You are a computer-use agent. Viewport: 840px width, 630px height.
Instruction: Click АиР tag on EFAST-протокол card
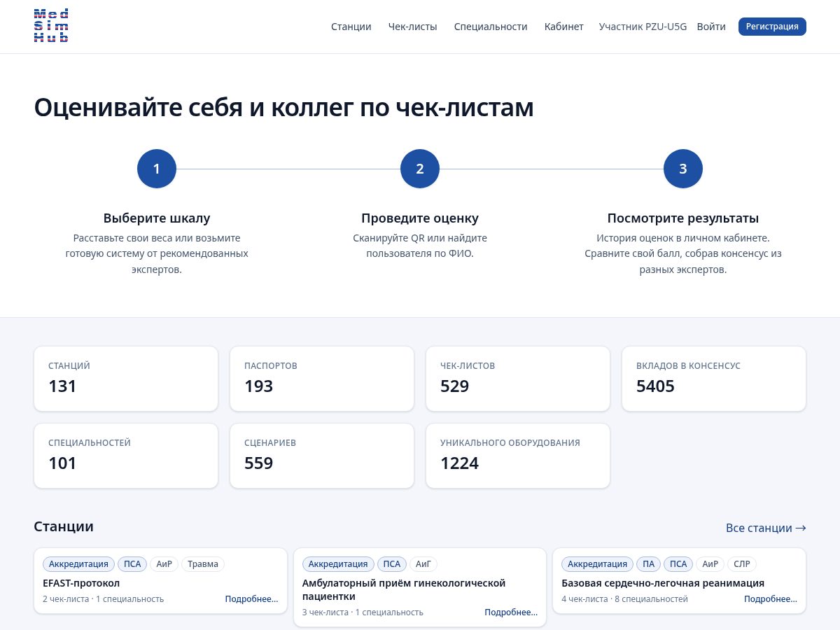[x=164, y=563]
